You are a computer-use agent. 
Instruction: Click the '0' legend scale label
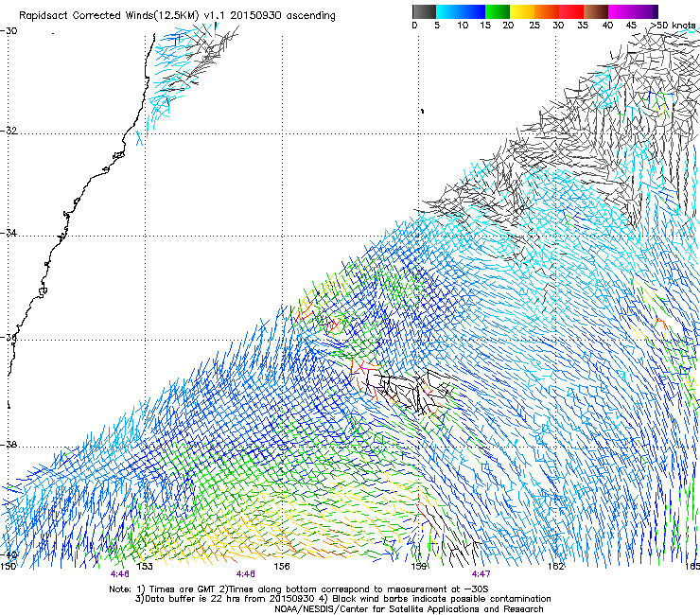414,26
